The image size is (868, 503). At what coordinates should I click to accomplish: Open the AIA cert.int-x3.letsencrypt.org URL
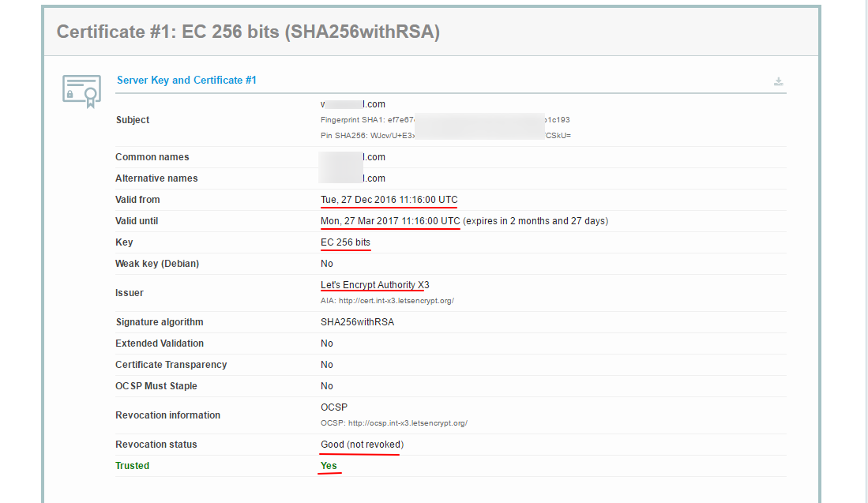[x=387, y=301]
